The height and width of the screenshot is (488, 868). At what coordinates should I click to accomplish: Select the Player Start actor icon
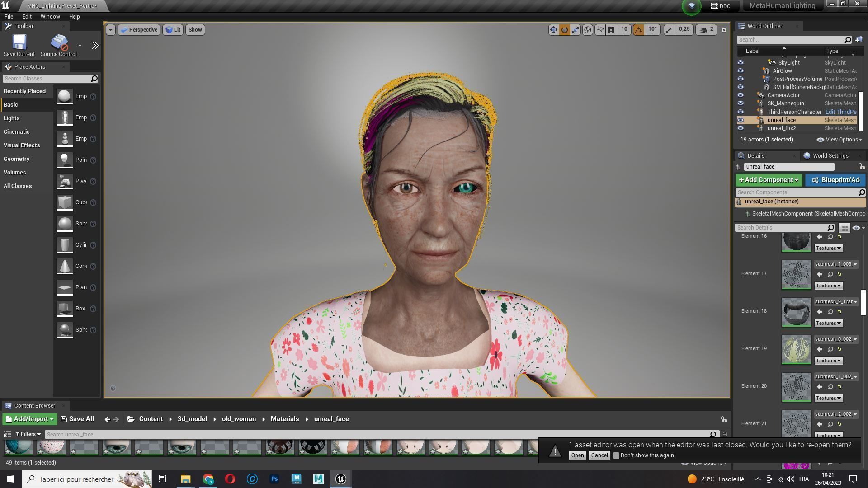tap(65, 181)
